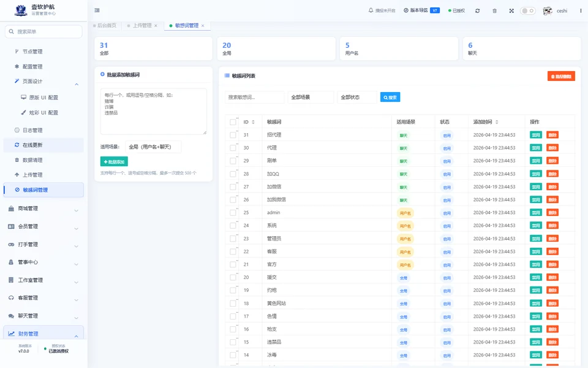The width and height of the screenshot is (588, 368).
Task: Select the 敏感词管理 tab
Action: click(x=186, y=26)
